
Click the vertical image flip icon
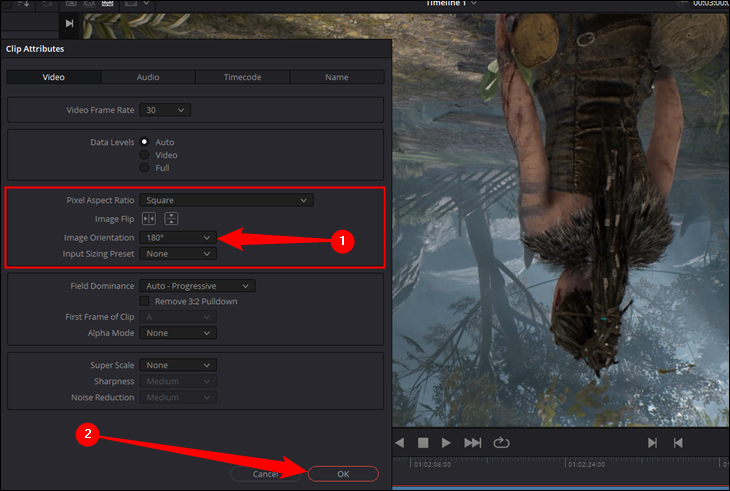coord(171,219)
